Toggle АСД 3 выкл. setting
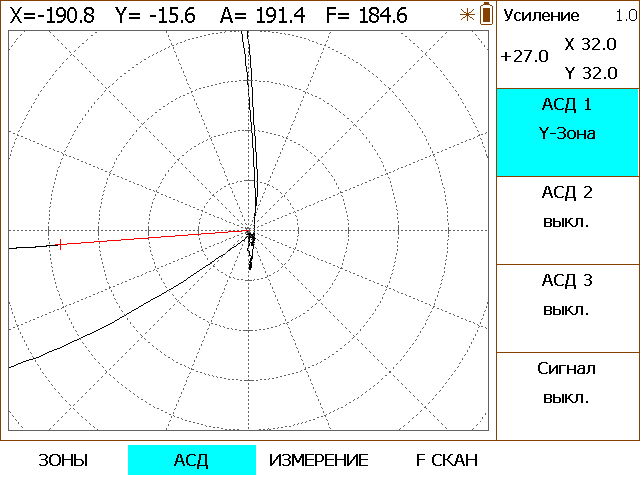The width and height of the screenshot is (640, 480). 567,309
